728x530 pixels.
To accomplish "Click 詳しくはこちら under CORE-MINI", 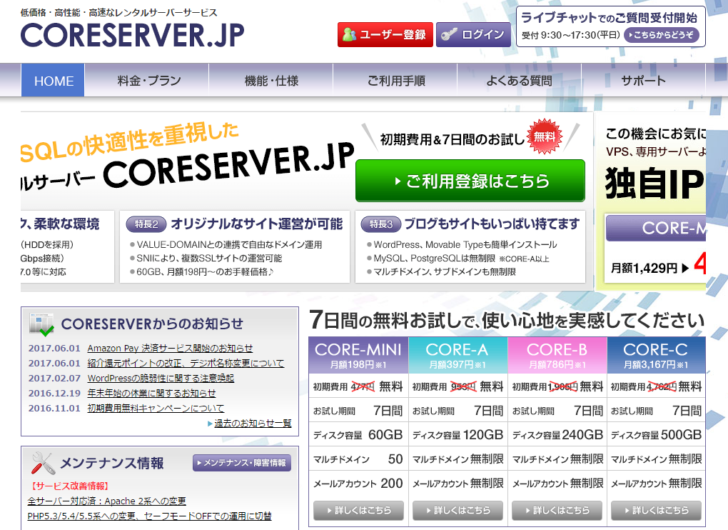I will click(x=358, y=510).
